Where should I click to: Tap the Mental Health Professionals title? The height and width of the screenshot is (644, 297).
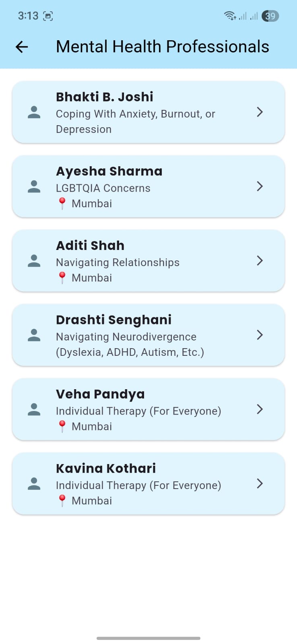click(x=163, y=47)
